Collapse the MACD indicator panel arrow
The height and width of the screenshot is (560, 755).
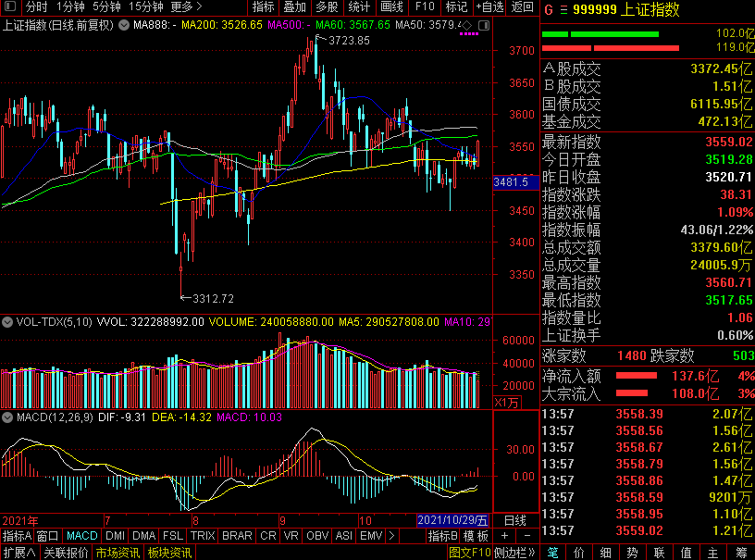coord(7,417)
